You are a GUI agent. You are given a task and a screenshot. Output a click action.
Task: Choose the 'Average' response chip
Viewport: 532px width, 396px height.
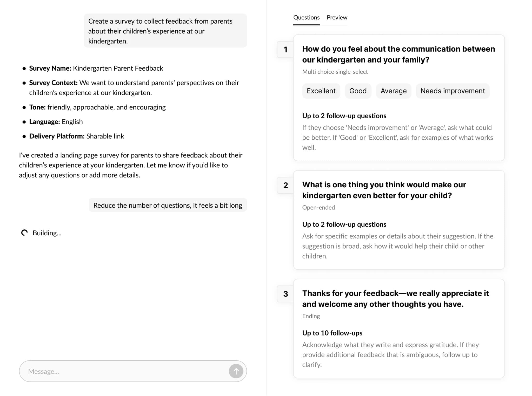(394, 91)
